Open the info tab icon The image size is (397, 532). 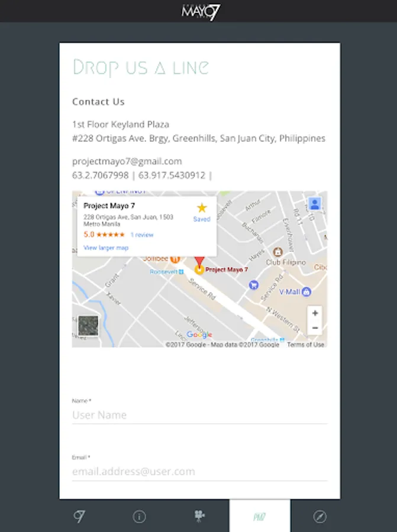click(139, 517)
